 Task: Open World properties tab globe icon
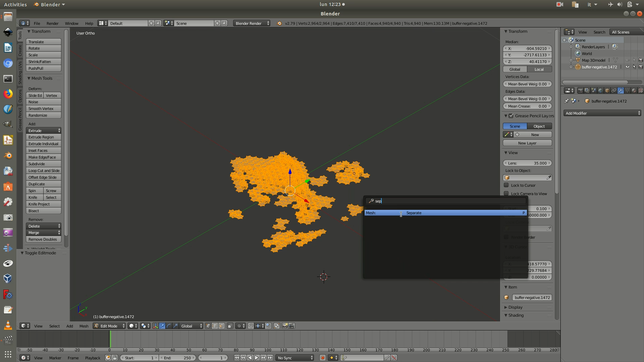point(600,90)
